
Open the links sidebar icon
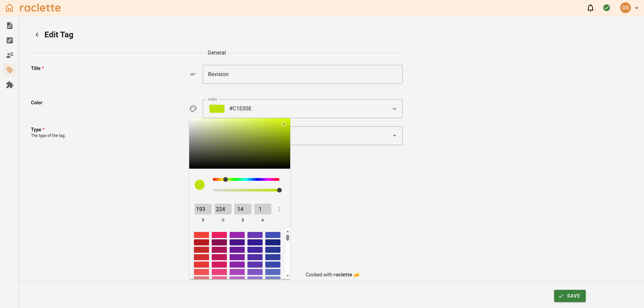10,40
